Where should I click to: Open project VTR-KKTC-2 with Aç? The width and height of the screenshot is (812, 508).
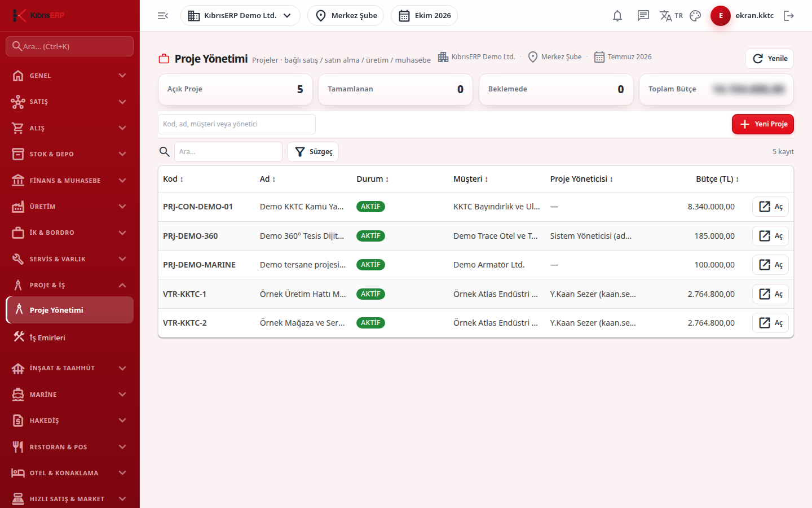[770, 323]
